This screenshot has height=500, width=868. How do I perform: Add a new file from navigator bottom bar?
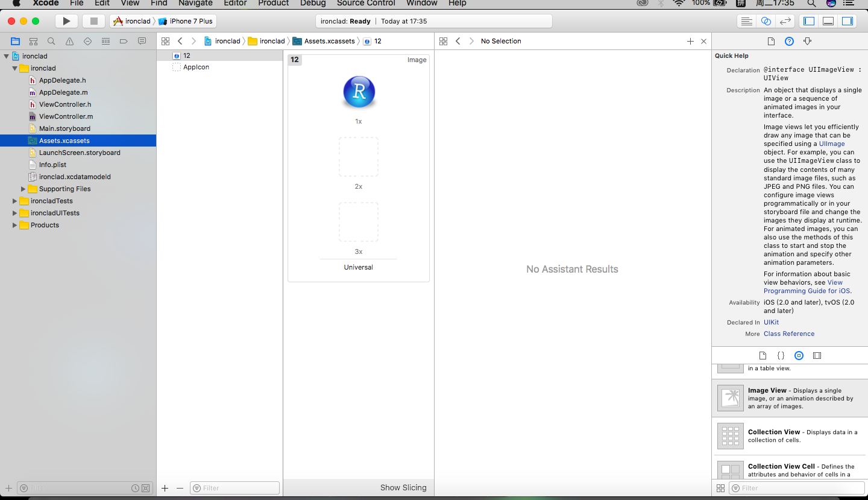click(8, 488)
